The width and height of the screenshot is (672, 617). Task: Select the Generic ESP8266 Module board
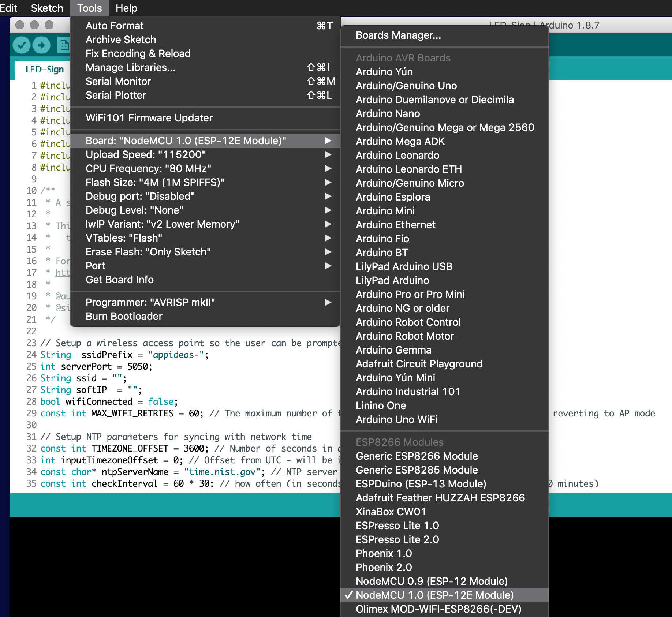point(417,456)
